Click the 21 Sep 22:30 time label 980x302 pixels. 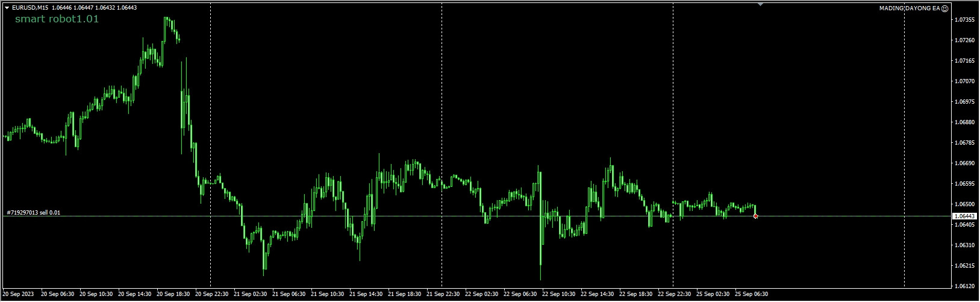click(x=443, y=294)
